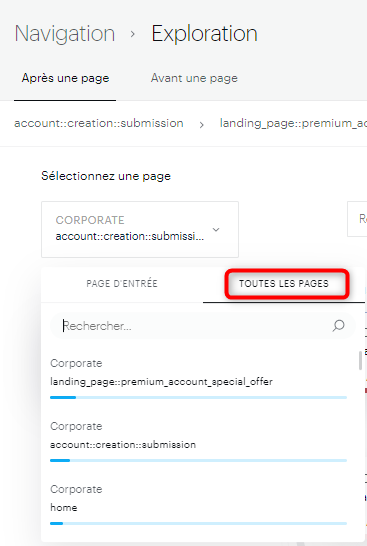Click the breadcrumb arrow after Navigation
The image size is (367, 546).
[x=133, y=34]
